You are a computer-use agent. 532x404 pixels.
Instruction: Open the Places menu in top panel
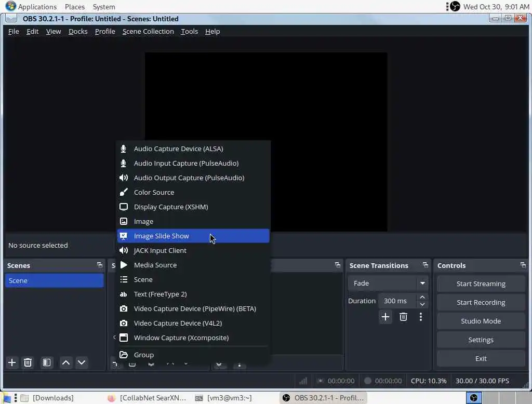[x=75, y=7]
